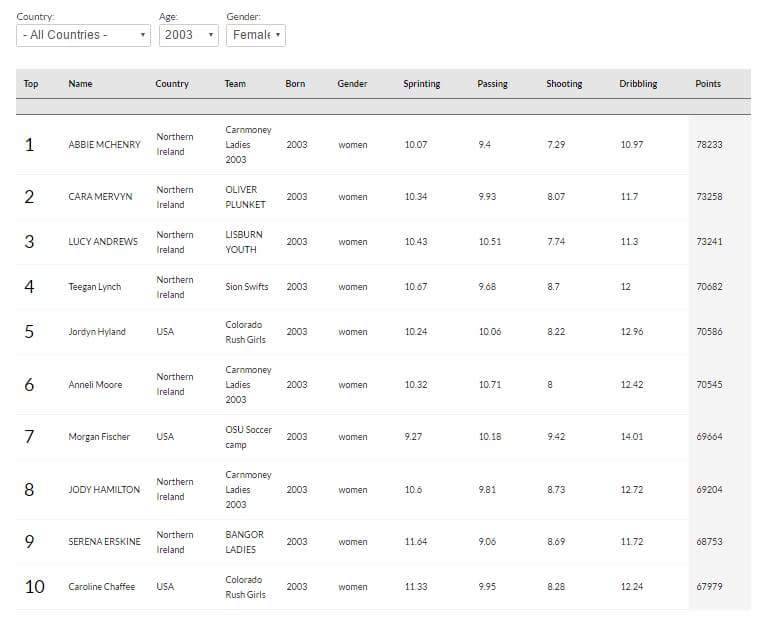Sort by the Sprinting column header

pos(422,84)
